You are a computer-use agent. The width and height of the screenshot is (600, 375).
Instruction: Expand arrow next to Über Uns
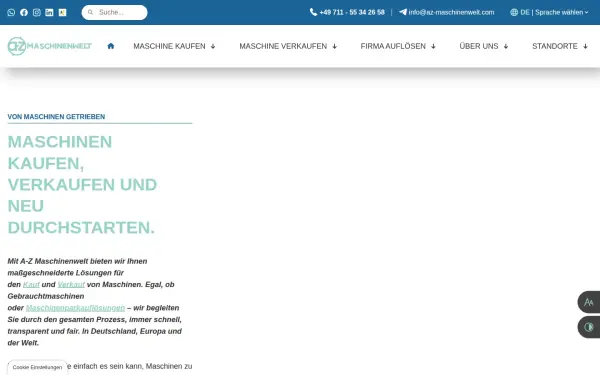coord(506,46)
